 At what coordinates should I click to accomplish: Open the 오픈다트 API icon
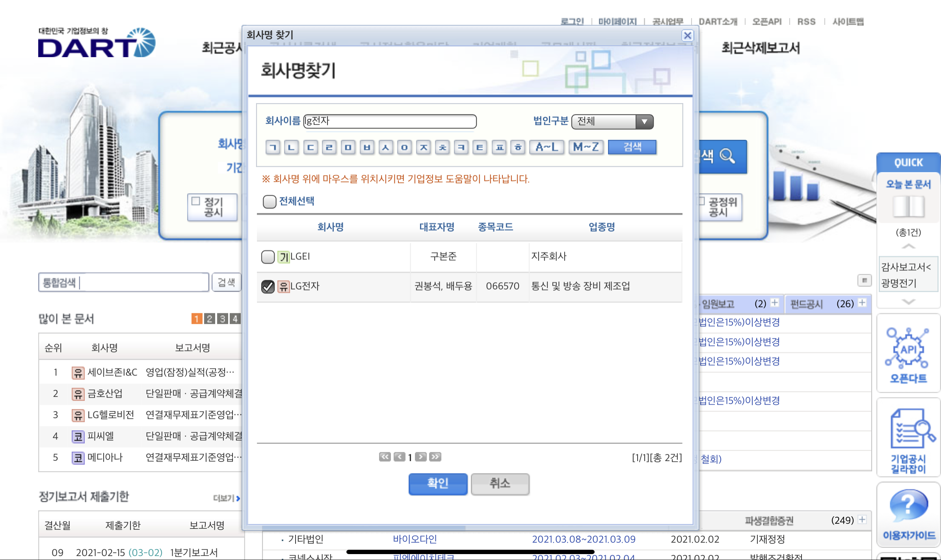pyautogui.click(x=908, y=354)
